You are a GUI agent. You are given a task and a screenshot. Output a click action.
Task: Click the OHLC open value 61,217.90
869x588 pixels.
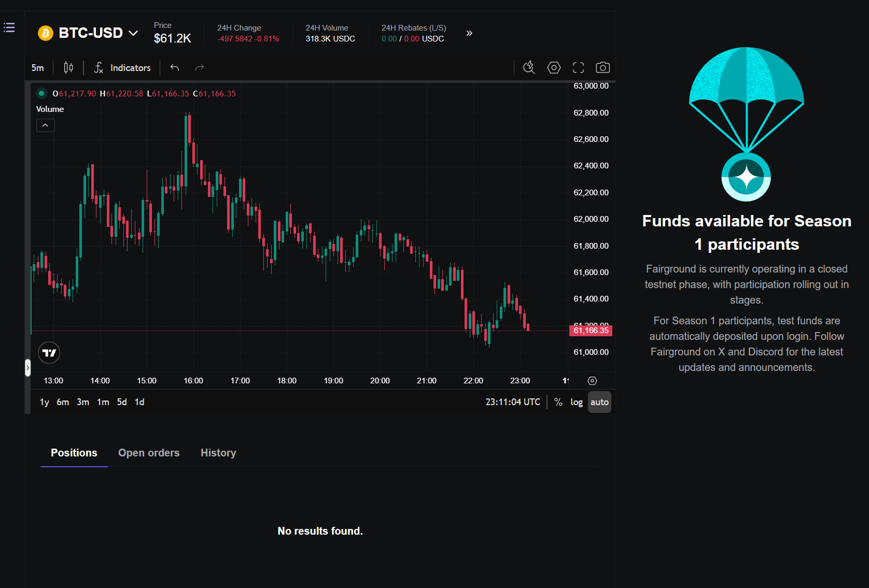(77, 94)
